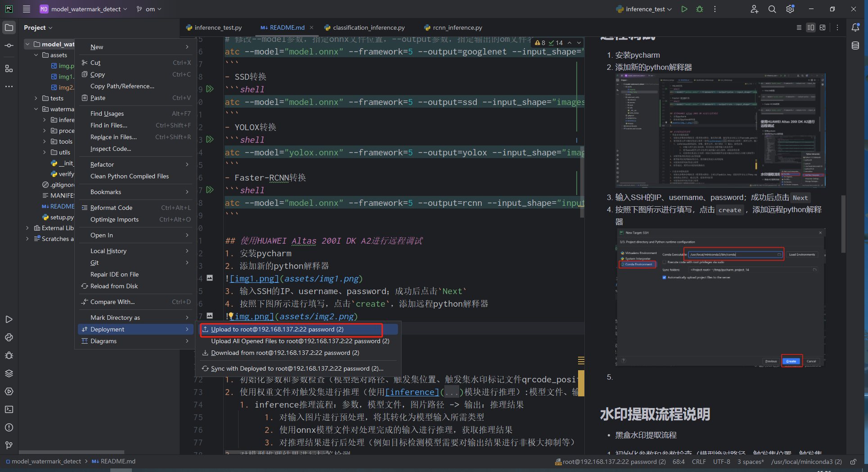
Task: Click the New Target SSH screenshot in preview
Action: point(720,297)
